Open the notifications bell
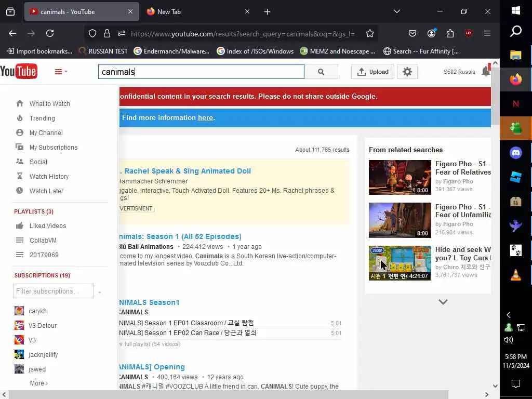 point(486,71)
